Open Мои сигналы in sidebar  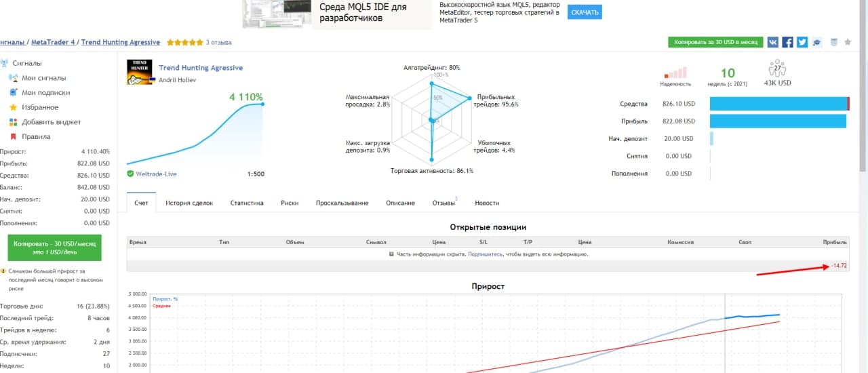coord(43,78)
